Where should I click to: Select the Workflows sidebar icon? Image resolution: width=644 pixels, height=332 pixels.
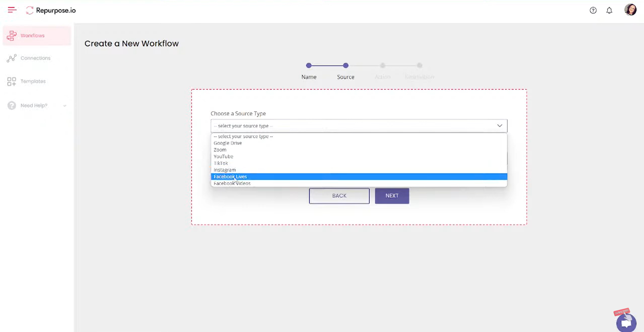[x=12, y=35]
